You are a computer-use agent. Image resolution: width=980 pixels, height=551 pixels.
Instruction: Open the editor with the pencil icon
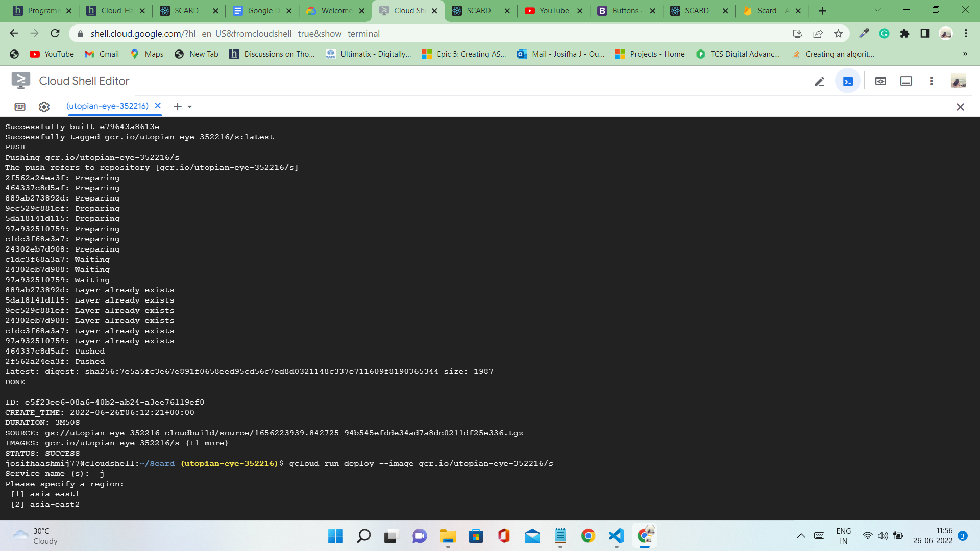819,82
